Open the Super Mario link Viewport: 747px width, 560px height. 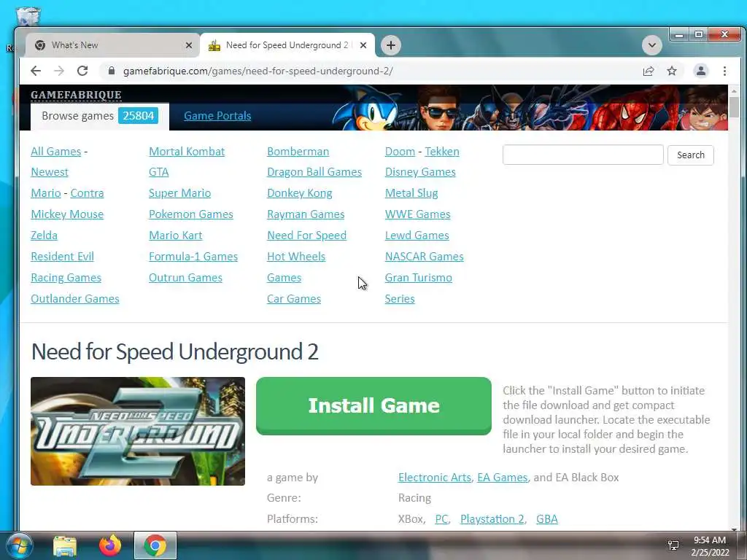click(179, 192)
